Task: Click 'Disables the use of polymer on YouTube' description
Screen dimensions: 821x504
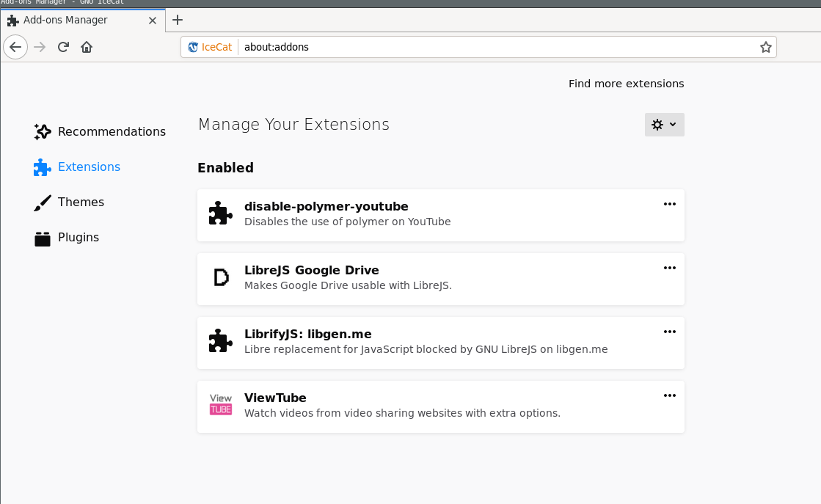Action: [348, 222]
